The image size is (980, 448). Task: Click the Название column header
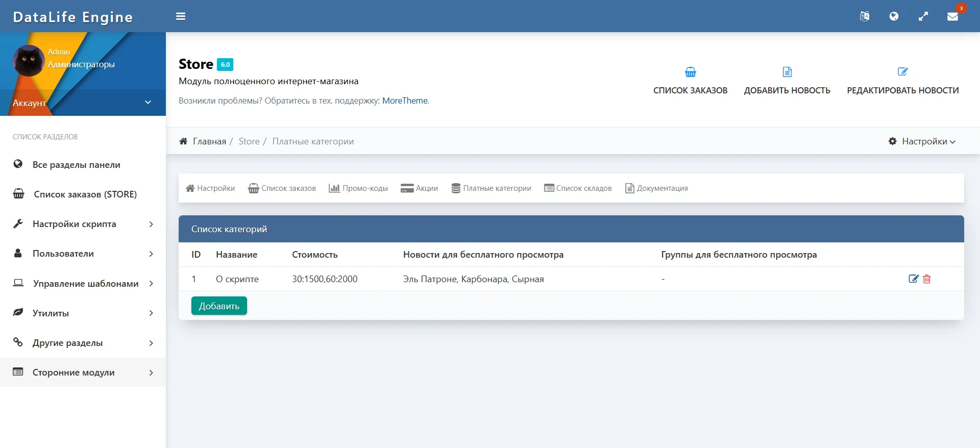[236, 255]
